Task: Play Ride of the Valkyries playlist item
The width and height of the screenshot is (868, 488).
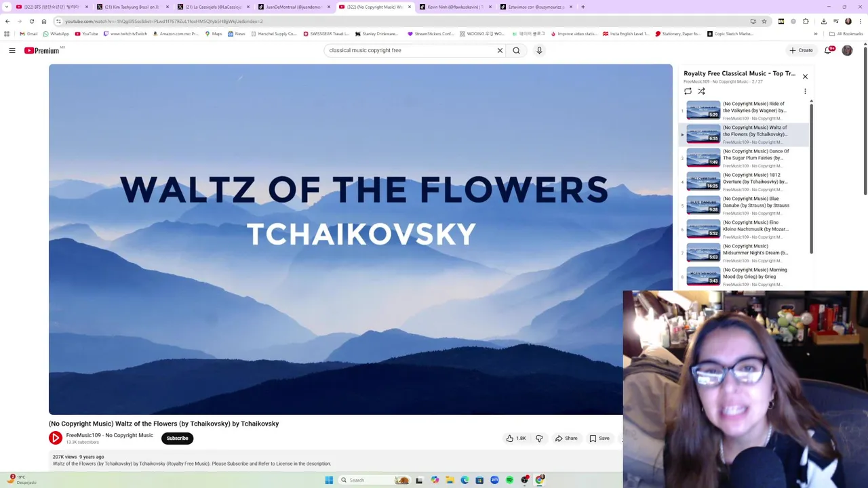Action: coord(744,110)
